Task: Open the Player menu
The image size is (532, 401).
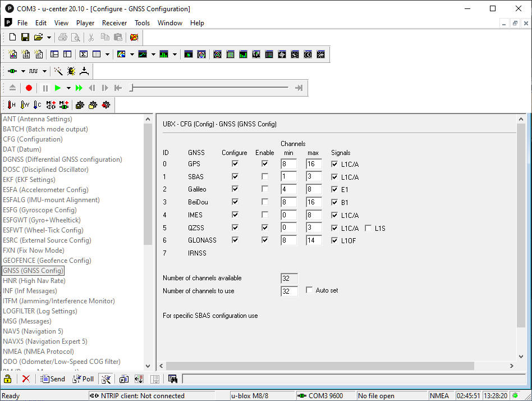Action: coord(85,23)
